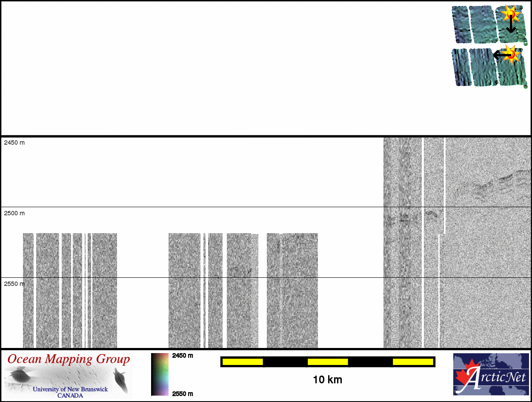Click the 2450 m label beside color legend

[183, 356]
